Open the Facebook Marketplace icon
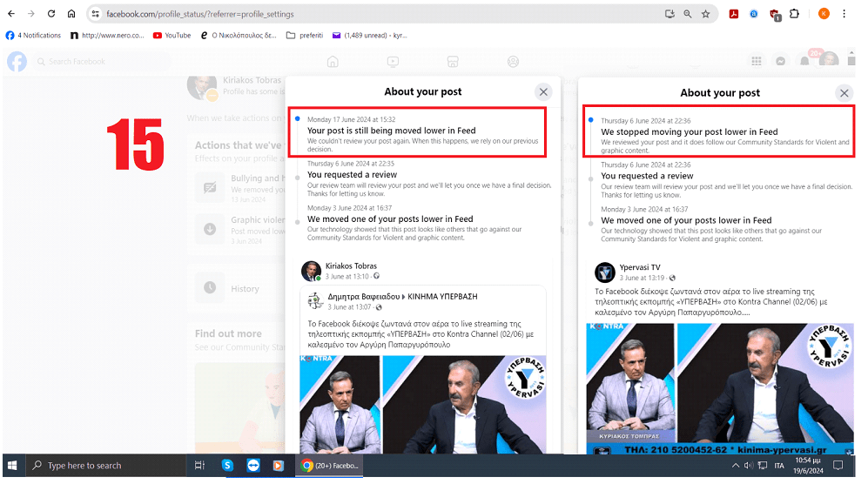 click(453, 62)
